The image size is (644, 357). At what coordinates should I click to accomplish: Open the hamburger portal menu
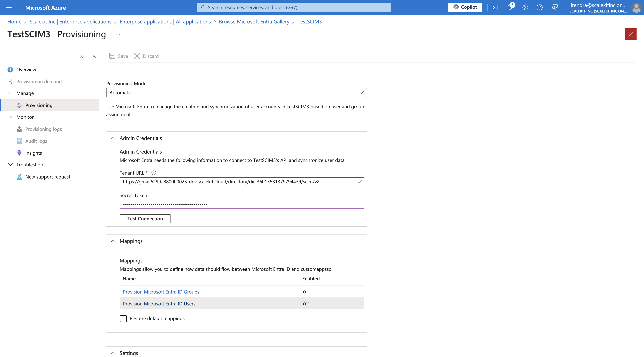pyautogui.click(x=9, y=7)
